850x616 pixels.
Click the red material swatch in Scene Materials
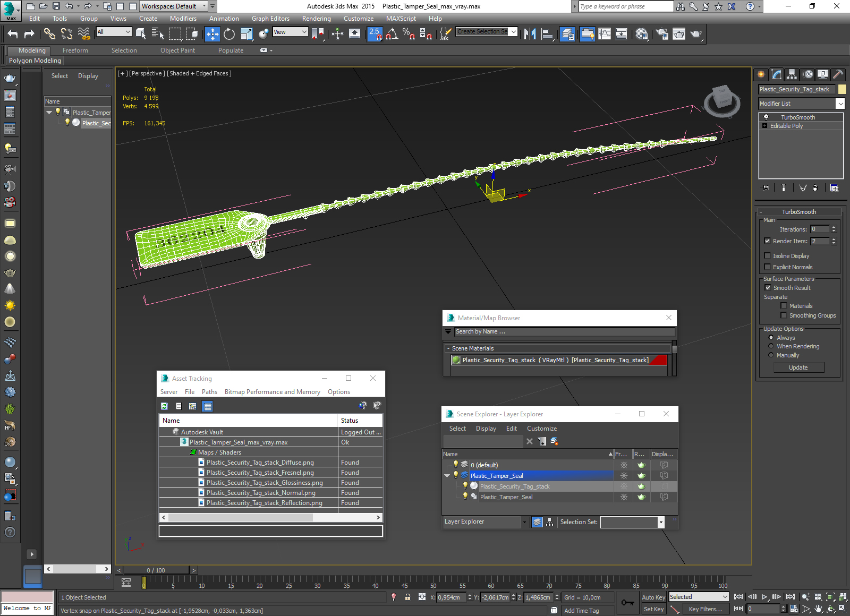(658, 360)
